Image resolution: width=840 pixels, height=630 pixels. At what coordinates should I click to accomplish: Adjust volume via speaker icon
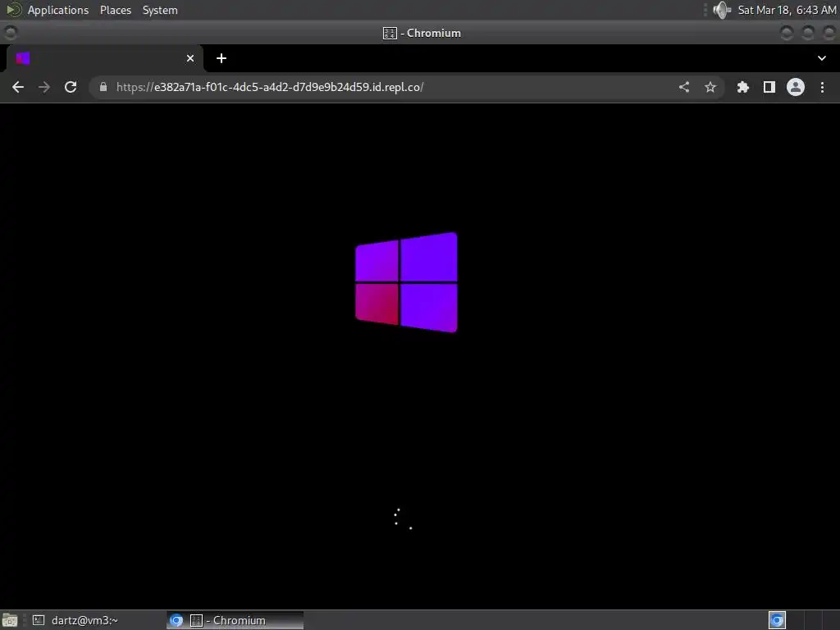722,10
